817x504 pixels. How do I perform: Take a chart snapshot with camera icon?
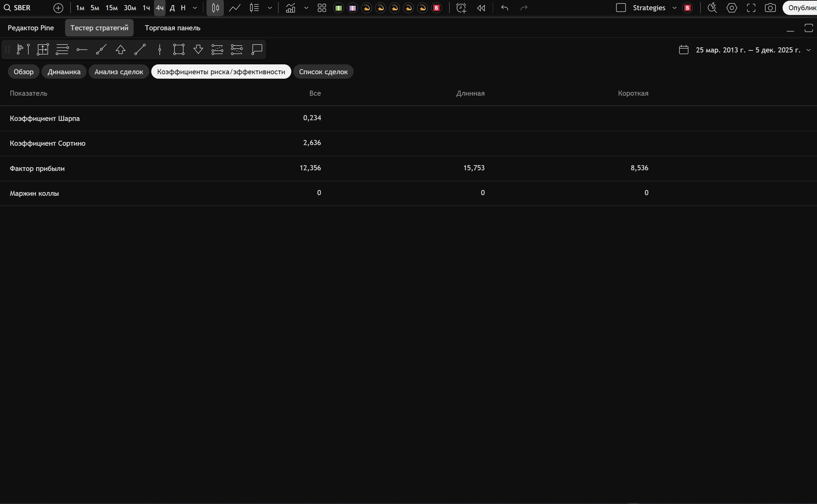[x=770, y=8]
